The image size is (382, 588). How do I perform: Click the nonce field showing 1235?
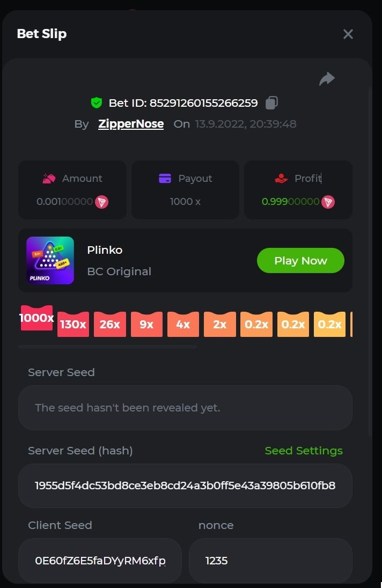pos(270,561)
